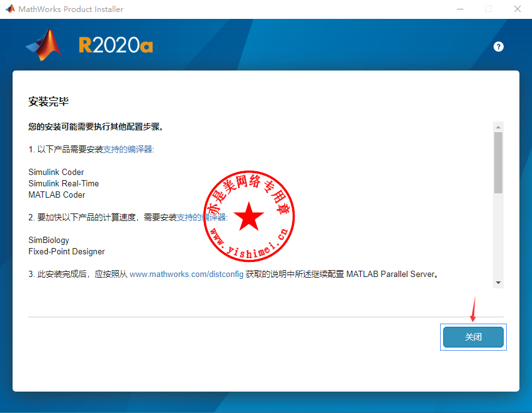Viewport: 532px width, 413px height.
Task: Click the MATLAB logo in the header
Action: [43, 45]
